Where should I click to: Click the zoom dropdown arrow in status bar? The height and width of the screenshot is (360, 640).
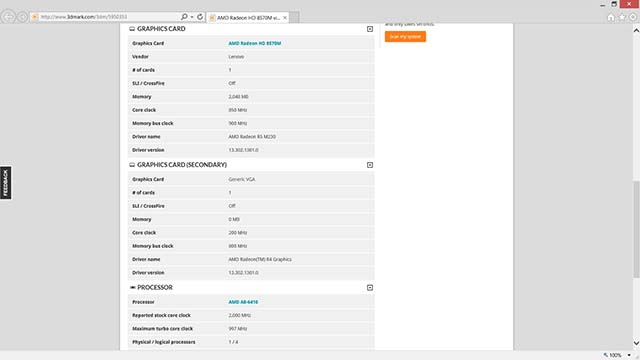pos(629,356)
